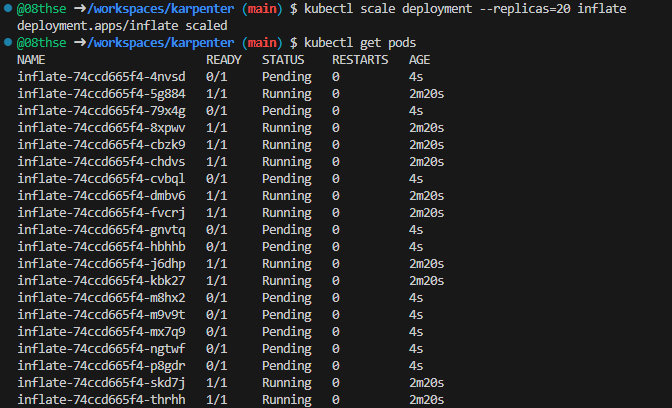Click the READY column header
Image resolution: width=672 pixels, height=408 pixels.
(x=224, y=60)
